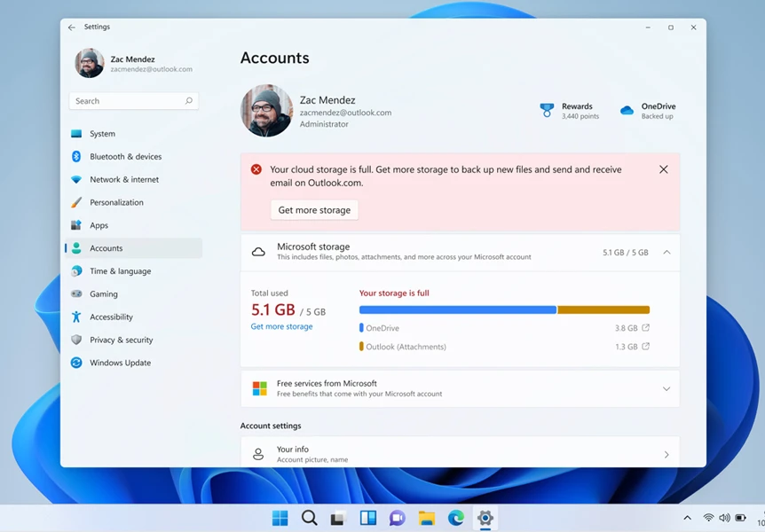Viewport: 765px width, 532px height.
Task: Open Personalization via its paintbrush icon
Action: pyautogui.click(x=76, y=202)
